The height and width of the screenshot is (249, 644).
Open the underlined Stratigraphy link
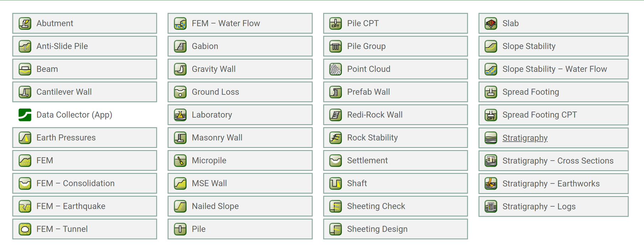pos(525,138)
